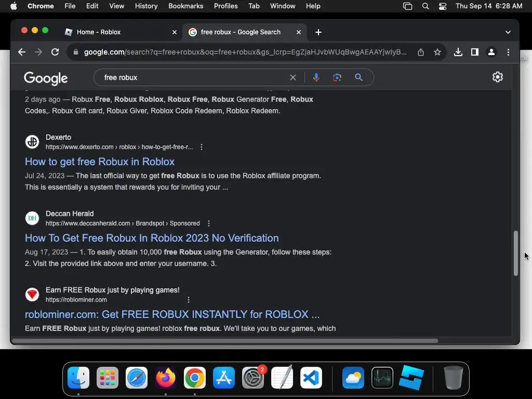Click inside the address bar URL
Viewport: 532px width, 399px height.
(245, 52)
